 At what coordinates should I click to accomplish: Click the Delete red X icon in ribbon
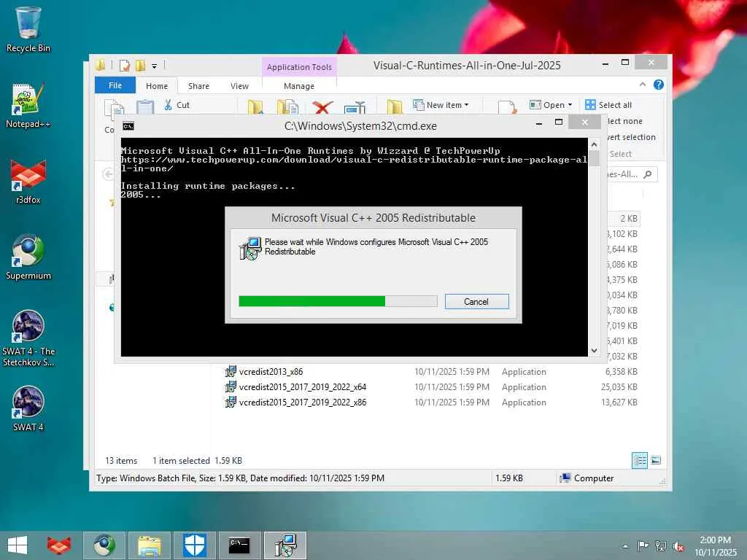[x=322, y=107]
